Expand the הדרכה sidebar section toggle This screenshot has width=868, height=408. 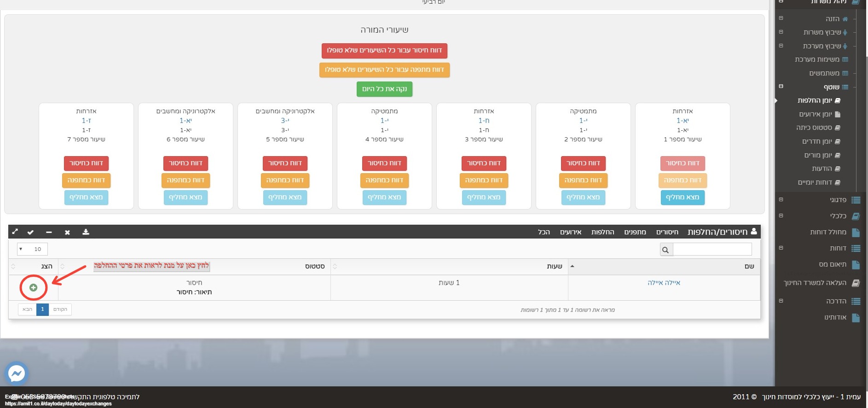point(781,301)
